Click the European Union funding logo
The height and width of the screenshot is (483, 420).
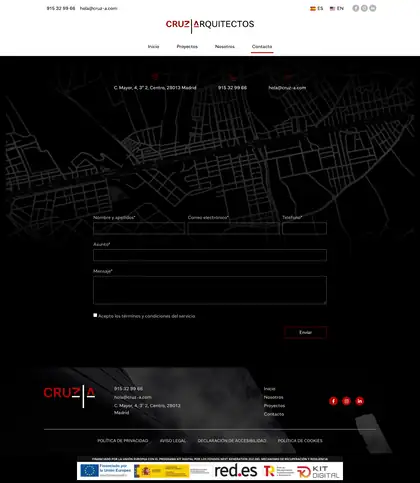[x=106, y=470]
